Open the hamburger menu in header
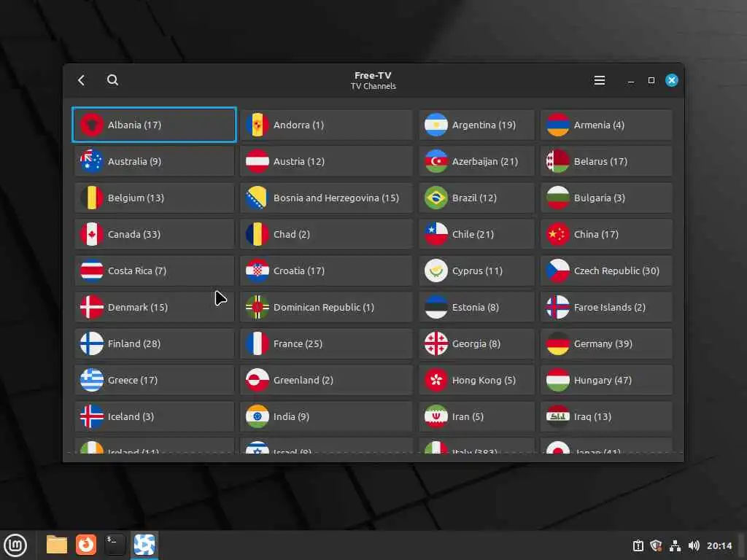Viewport: 747px width, 560px height. [x=600, y=80]
